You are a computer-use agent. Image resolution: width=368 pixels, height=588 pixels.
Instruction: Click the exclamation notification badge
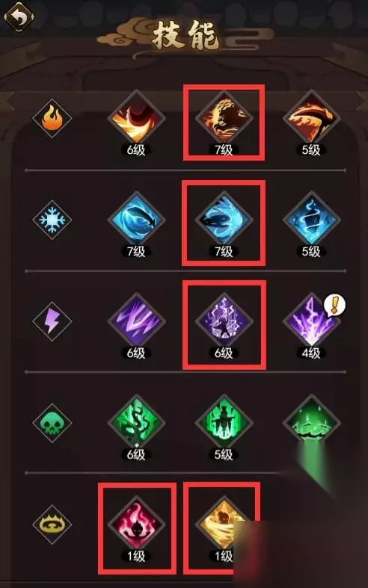335,305
